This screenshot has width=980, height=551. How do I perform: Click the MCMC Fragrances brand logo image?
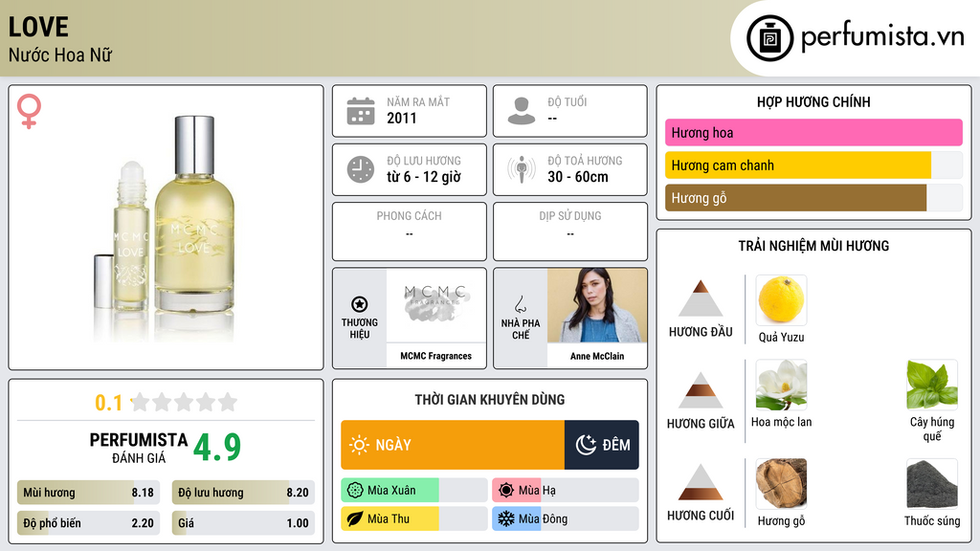pos(436,305)
